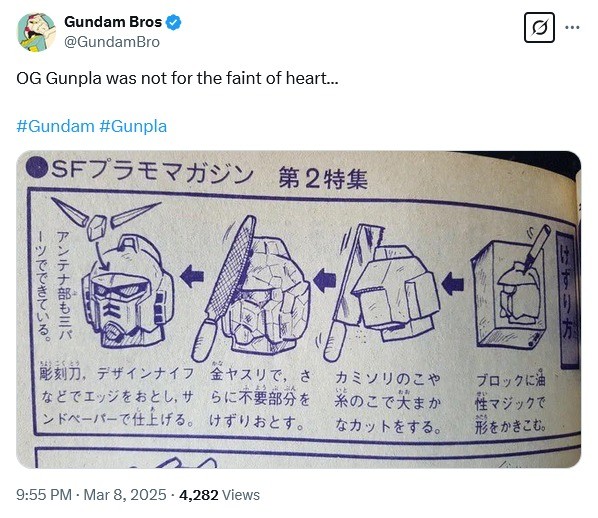Click the tweet text about OG Gunpla

[x=177, y=78]
